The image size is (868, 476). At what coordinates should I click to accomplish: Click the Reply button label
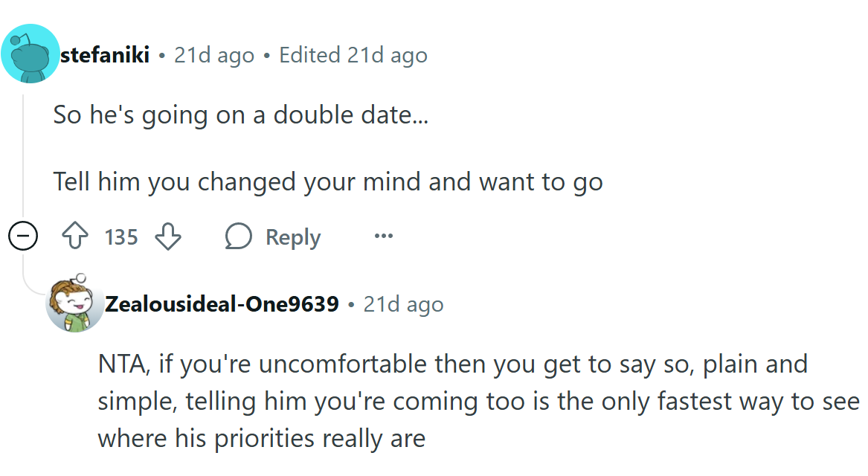coord(292,236)
